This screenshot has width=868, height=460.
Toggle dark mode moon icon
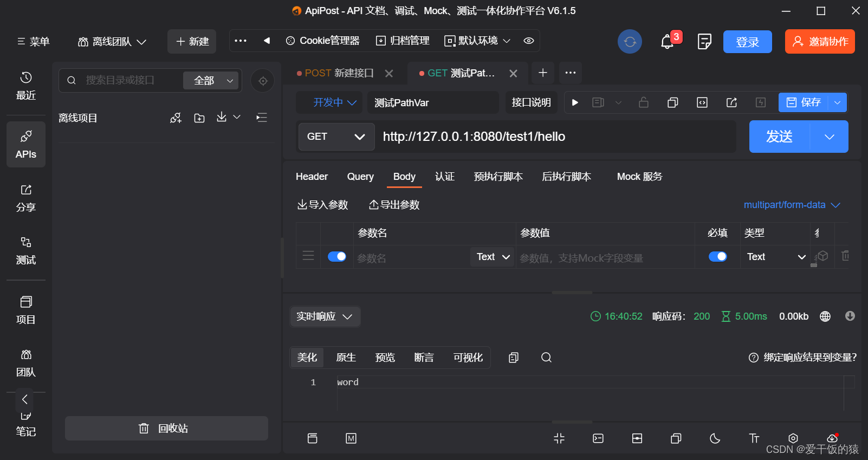coord(715,438)
